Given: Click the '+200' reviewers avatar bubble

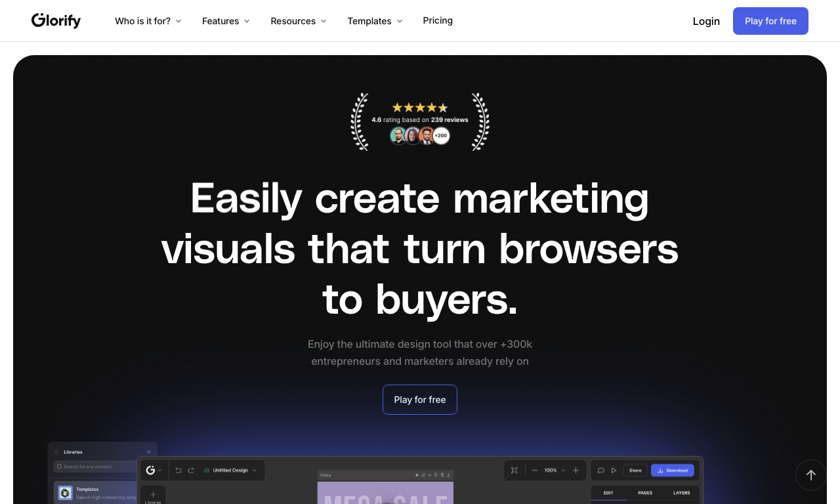Looking at the screenshot, I should [x=441, y=136].
